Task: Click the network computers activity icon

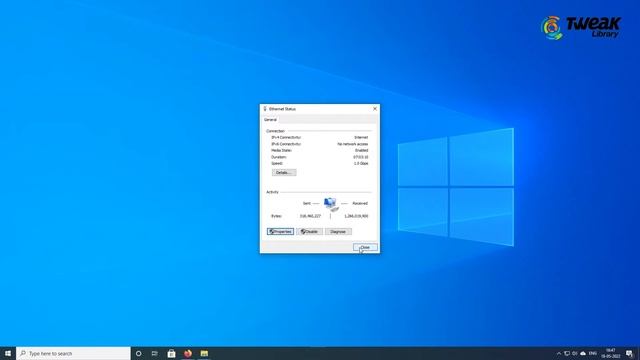Action: pyautogui.click(x=331, y=204)
